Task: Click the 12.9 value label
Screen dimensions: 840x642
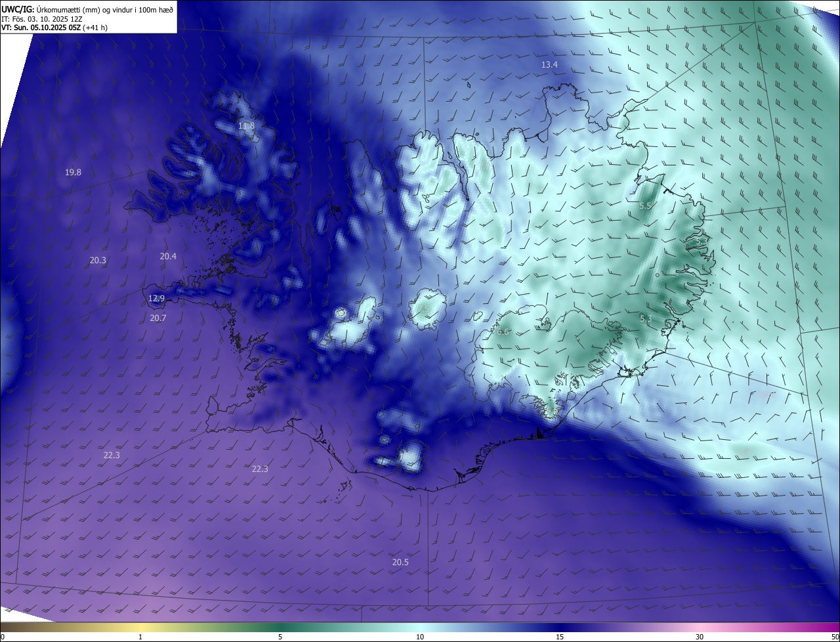Action: point(156,299)
